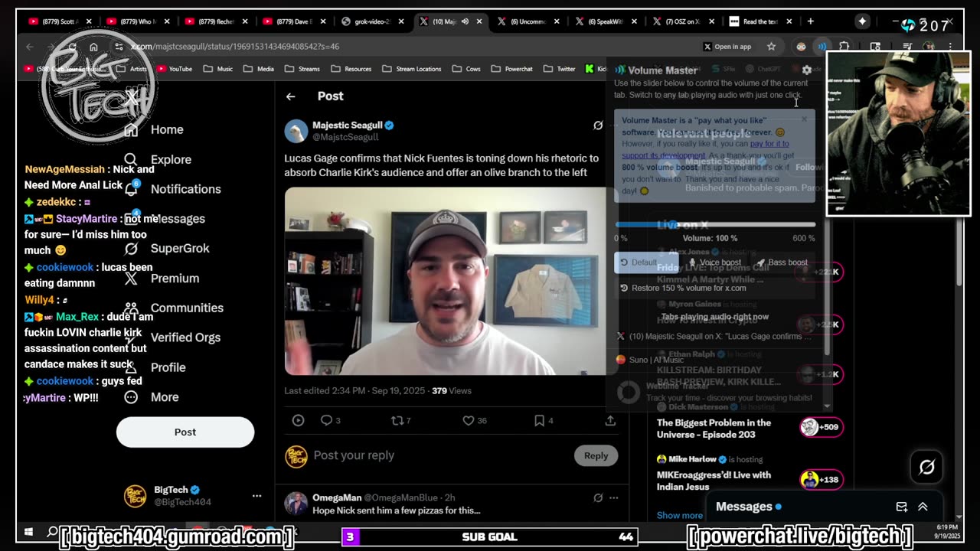The width and height of the screenshot is (980, 551).
Task: Go back using the Post back arrow
Action: coord(290,96)
